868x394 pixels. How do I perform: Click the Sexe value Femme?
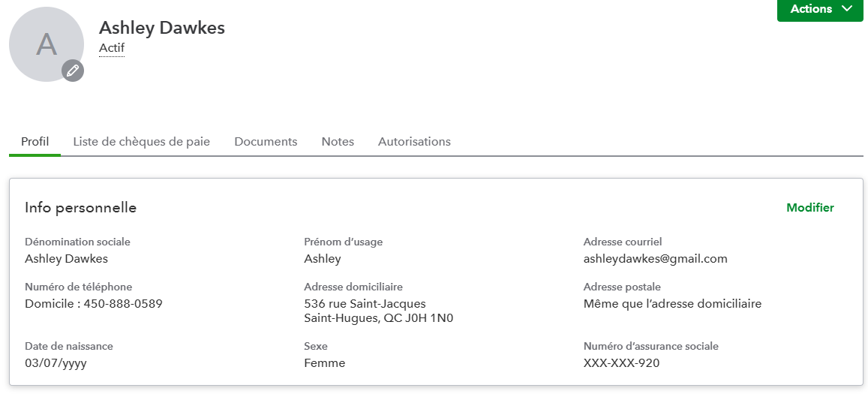[325, 363]
